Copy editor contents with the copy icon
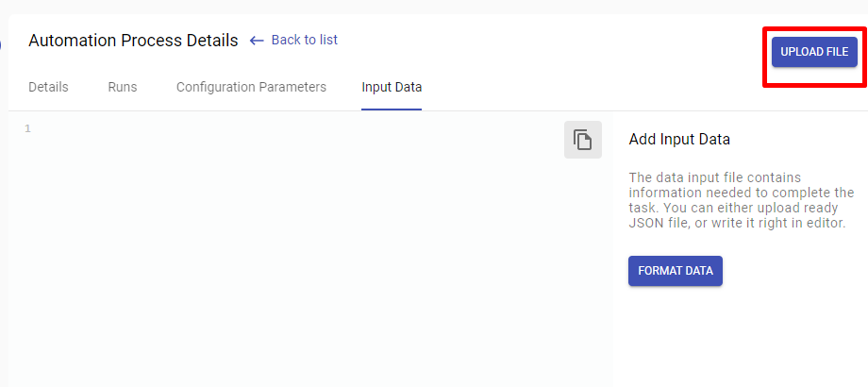Viewport: 868px width, 387px height. point(582,140)
